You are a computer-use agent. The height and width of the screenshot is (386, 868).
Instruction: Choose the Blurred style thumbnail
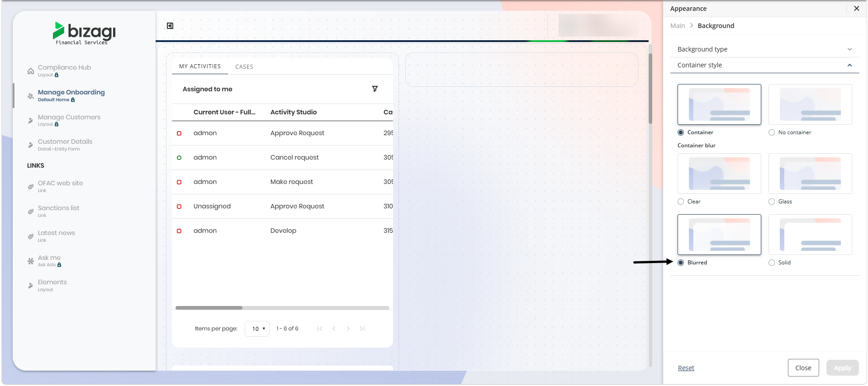pyautogui.click(x=719, y=235)
